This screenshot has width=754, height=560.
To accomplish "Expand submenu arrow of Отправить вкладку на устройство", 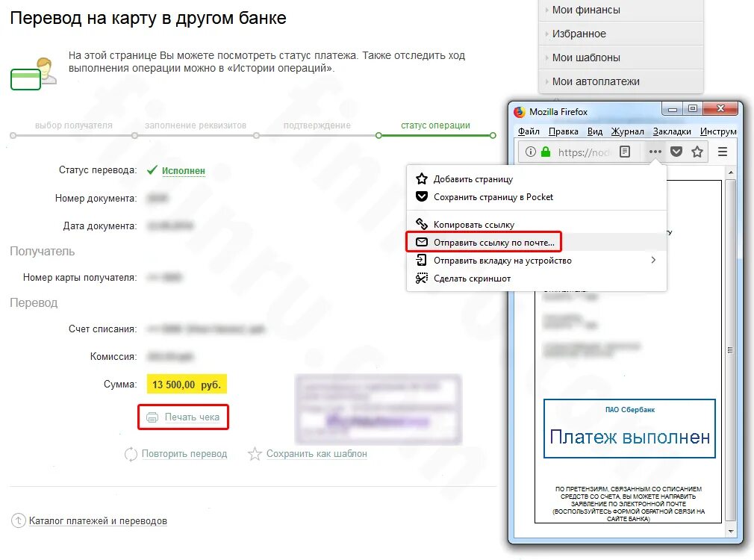I will click(653, 260).
